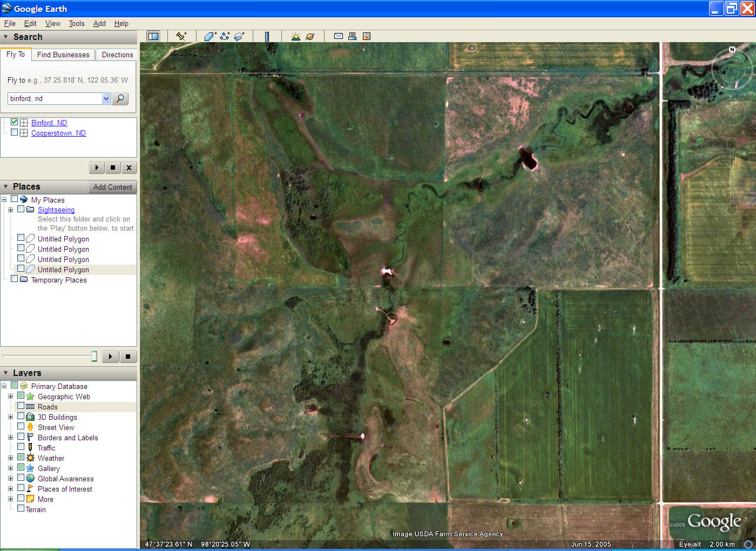Viewport: 756px width, 551px height.
Task: Expand the Places of Interest node
Action: coord(10,488)
